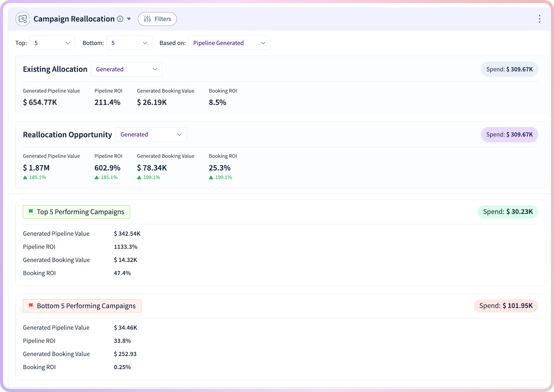Select the $342.54K top campaigns pipeline value
Viewport: 554px width, 392px height.
127,233
